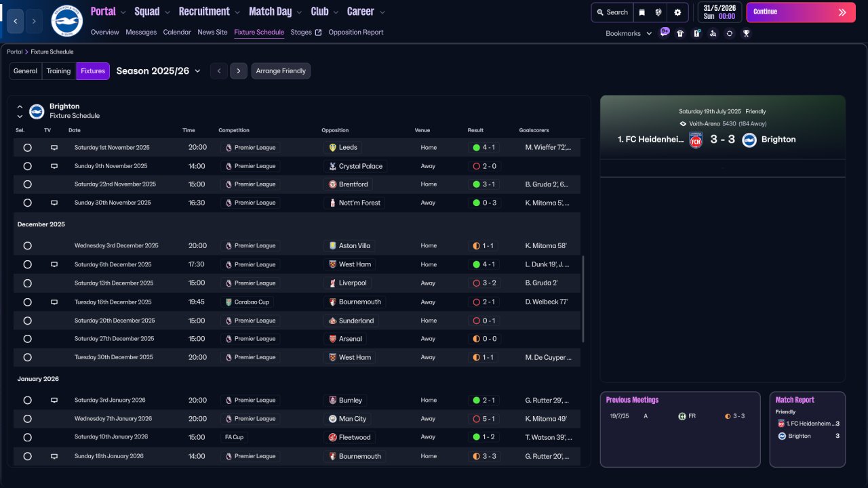Select the Arsenal fixture radio button
The height and width of the screenshot is (488, 868).
tap(27, 339)
